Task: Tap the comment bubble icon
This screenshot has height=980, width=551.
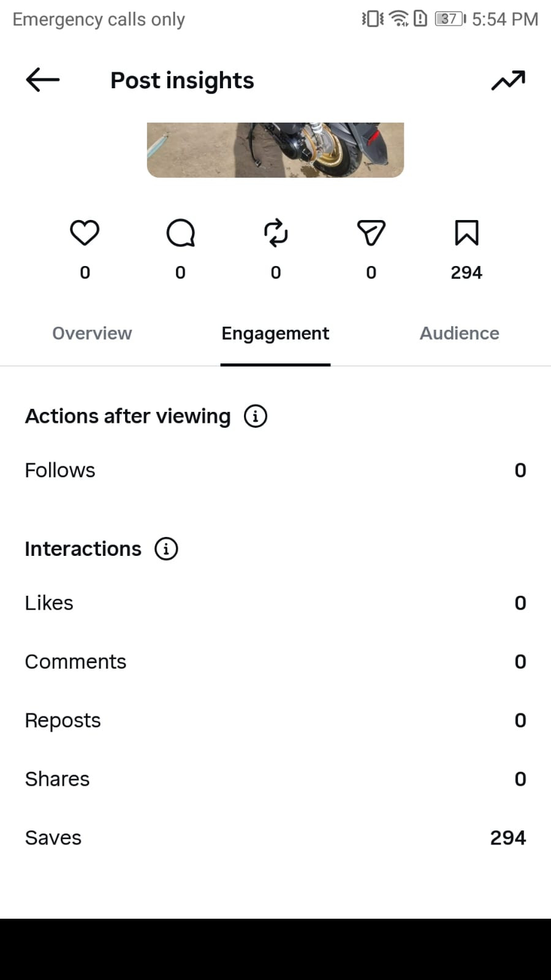Action: point(180,233)
